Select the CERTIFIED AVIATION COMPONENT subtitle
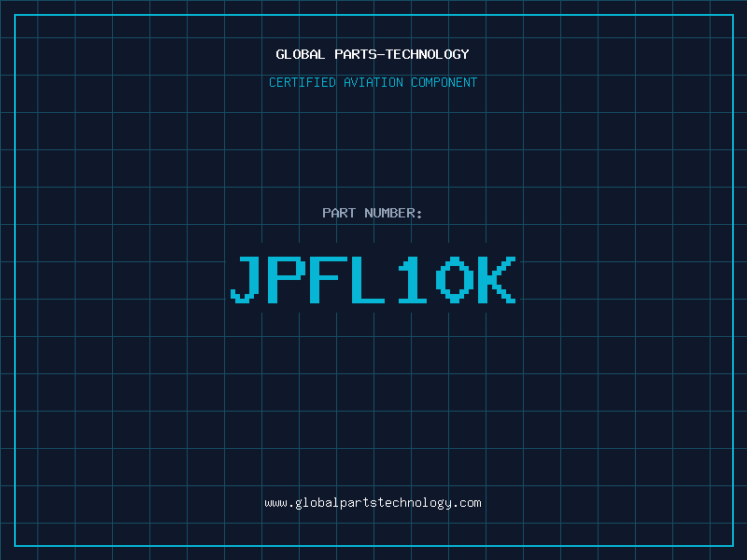The height and width of the screenshot is (560, 747). tap(373, 82)
